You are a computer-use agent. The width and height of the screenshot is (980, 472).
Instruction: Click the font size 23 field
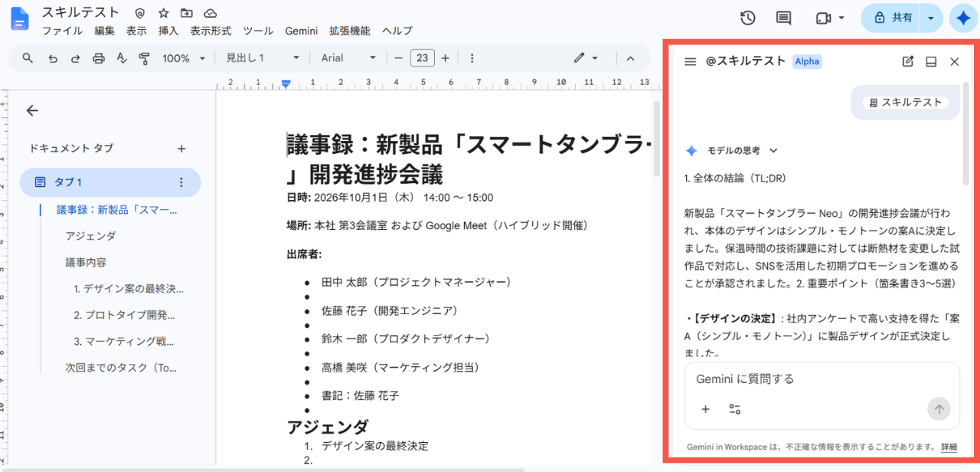pos(422,58)
